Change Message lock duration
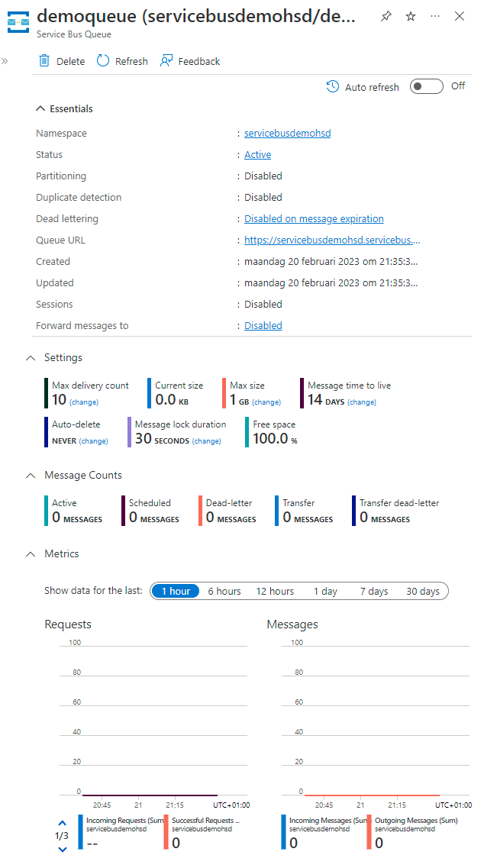 tap(207, 441)
